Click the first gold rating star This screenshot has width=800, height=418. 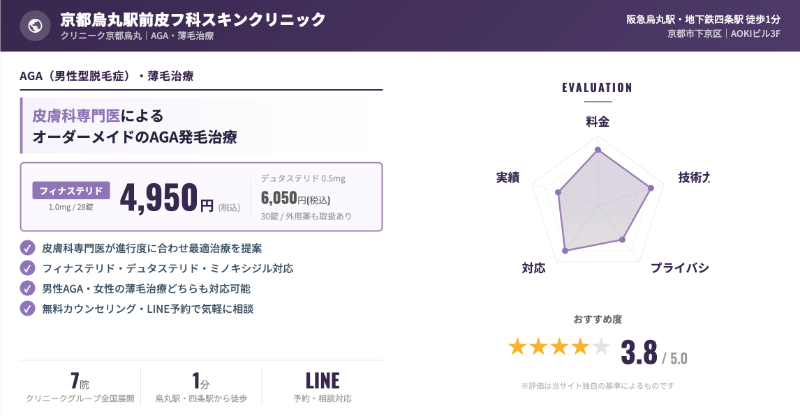[x=518, y=347]
